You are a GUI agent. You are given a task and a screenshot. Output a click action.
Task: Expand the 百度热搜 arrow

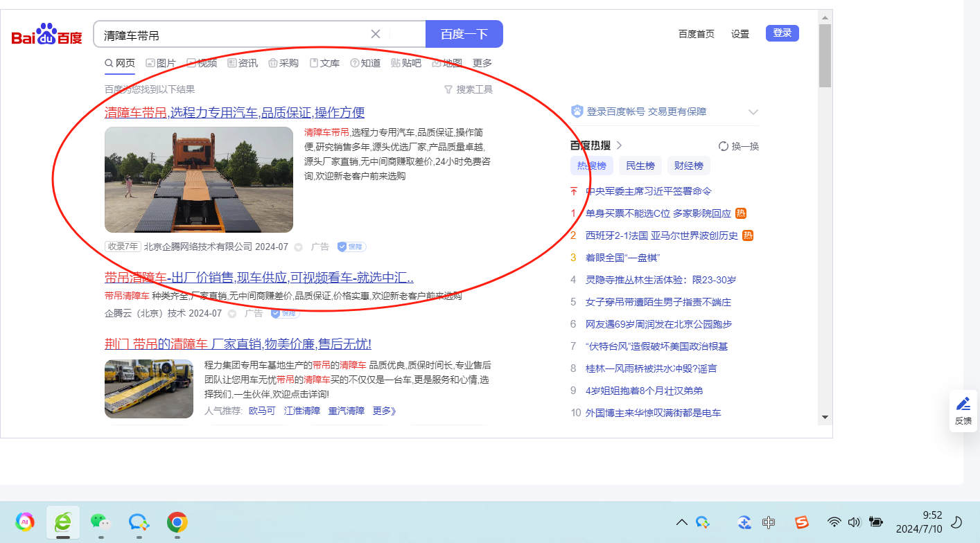pos(620,145)
